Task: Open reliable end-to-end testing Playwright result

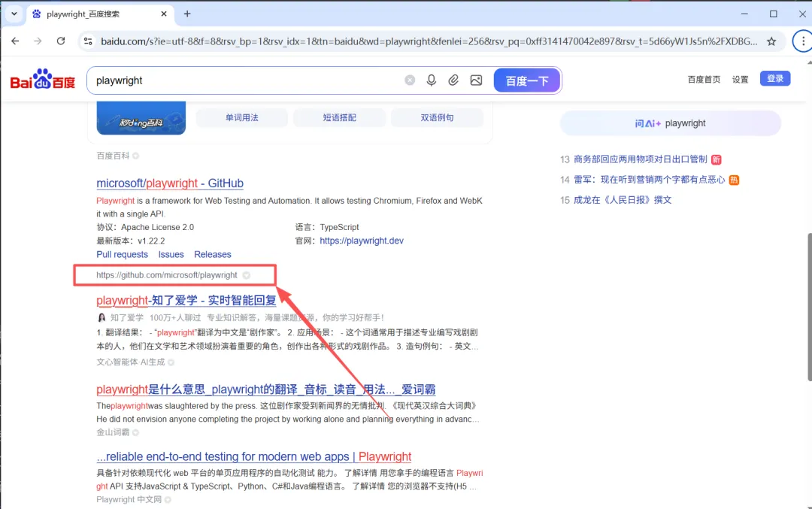Action: click(254, 456)
